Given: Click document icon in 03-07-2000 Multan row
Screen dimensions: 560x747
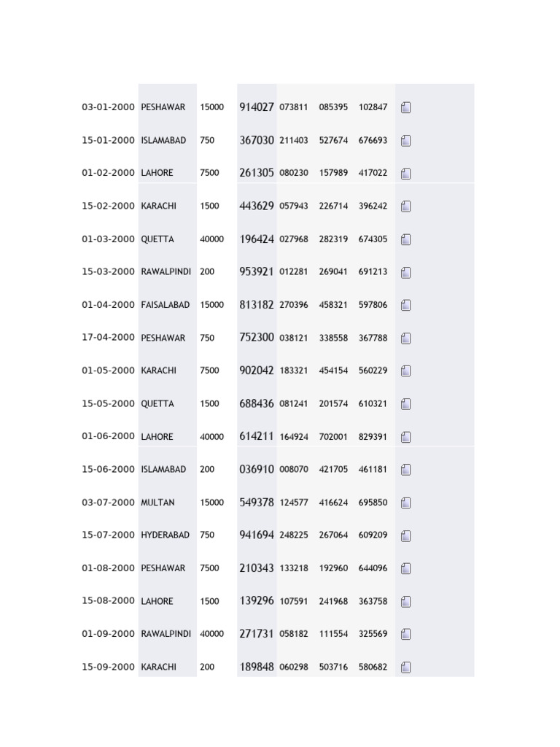Looking at the screenshot, I should pyautogui.click(x=405, y=503).
